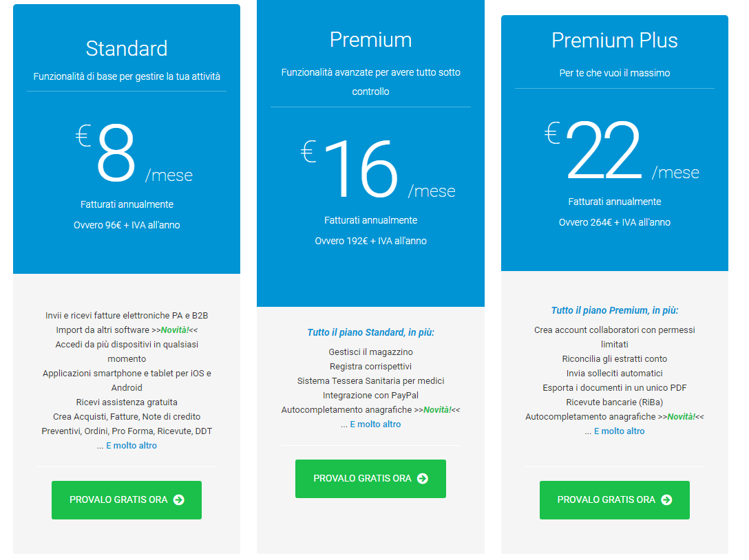The image size is (749, 560).
Task: Click the green Novità! label in Standard features
Action: click(x=175, y=330)
